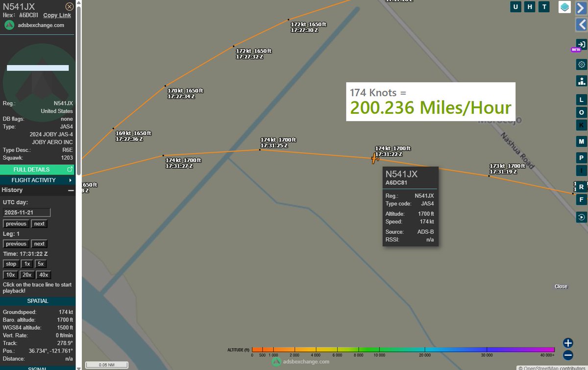Toggle the P button
This screenshot has width=588, height=370.
click(x=581, y=158)
